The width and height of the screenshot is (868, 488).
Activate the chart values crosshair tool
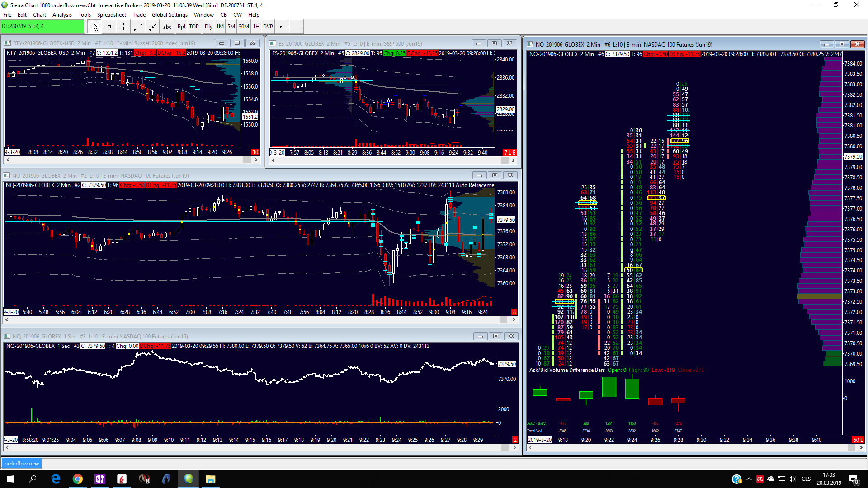109,27
